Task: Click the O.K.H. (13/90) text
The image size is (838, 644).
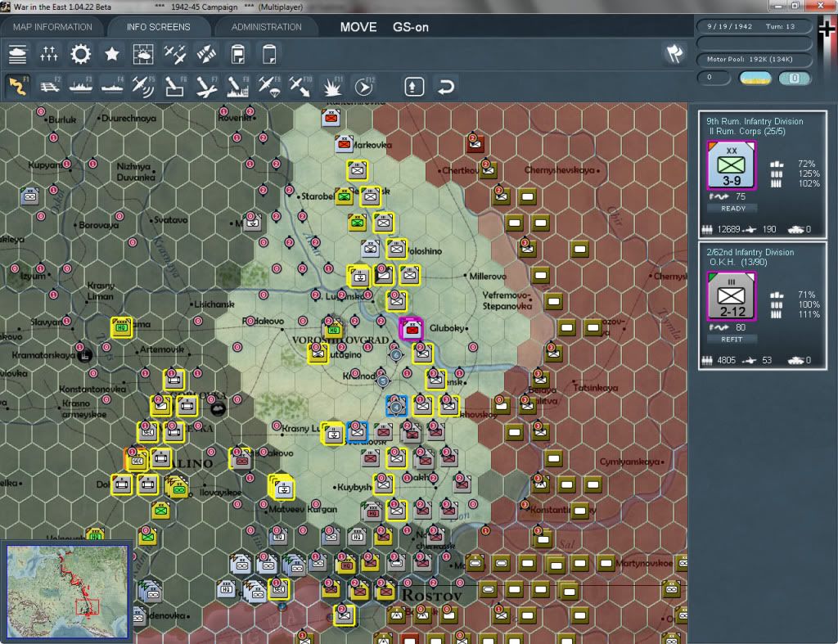Action: [737, 262]
